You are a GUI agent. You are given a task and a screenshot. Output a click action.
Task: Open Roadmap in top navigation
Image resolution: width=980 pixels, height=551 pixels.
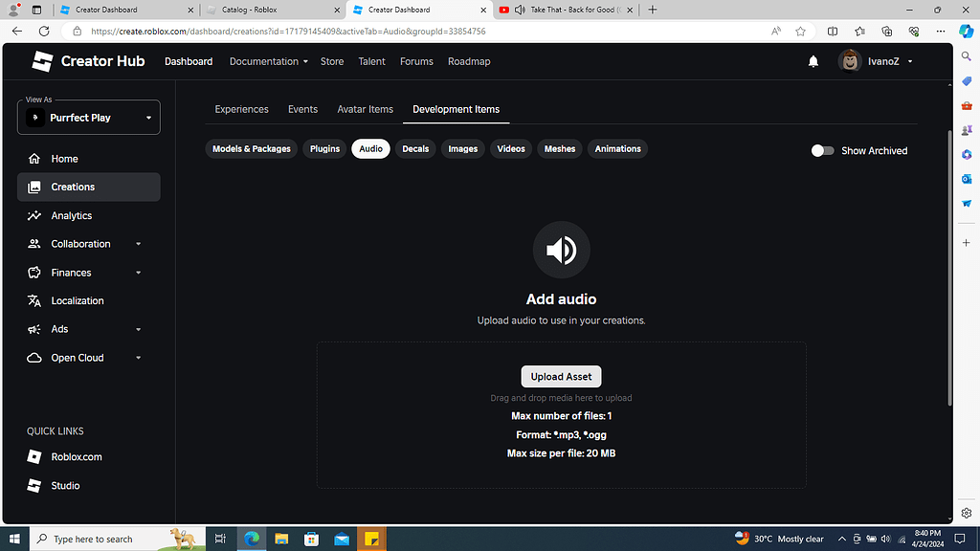tap(469, 61)
